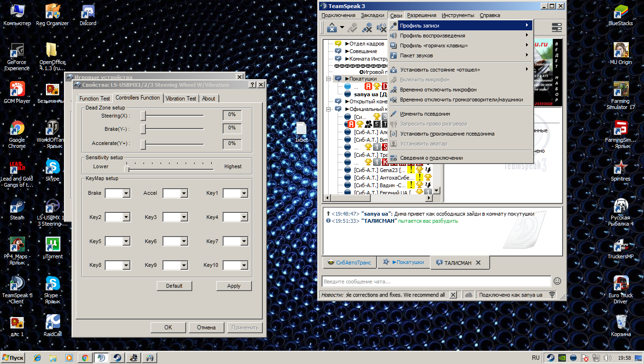The image size is (644, 364).
Task: Click the Steam icon in the taskbar
Action: coord(117,358)
